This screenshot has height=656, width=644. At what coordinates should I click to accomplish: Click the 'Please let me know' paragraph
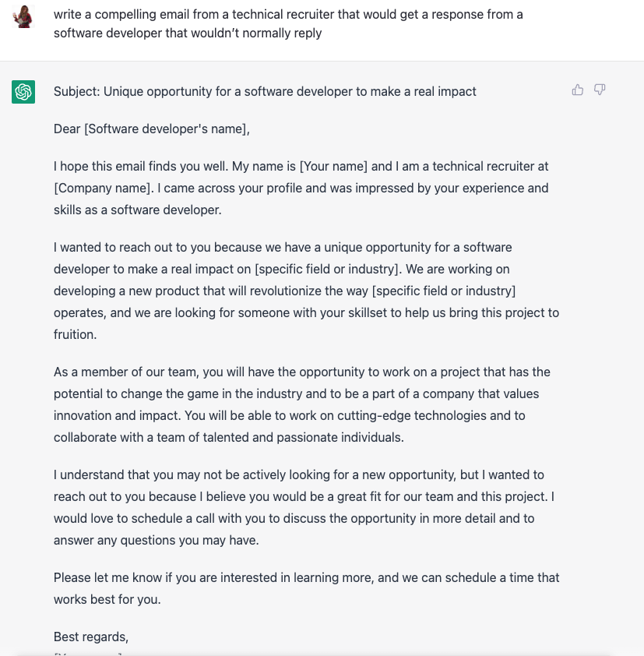tap(306, 588)
